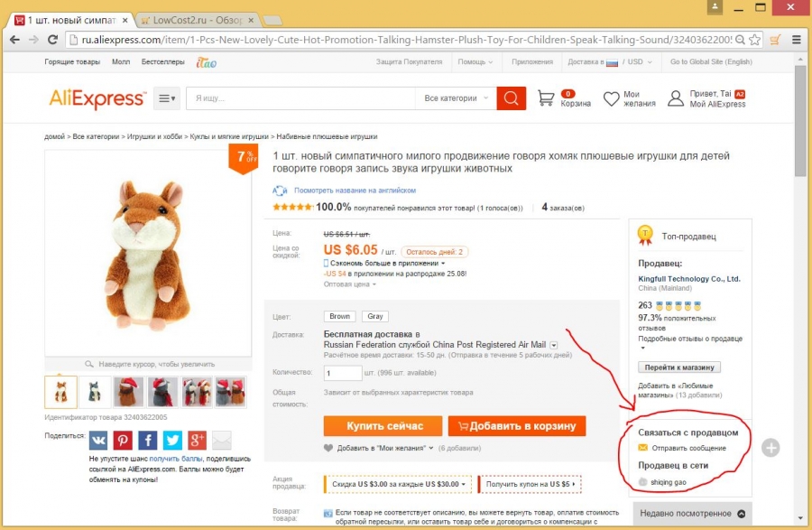Screen dimensions: 812x530
Task: Share the item on Twitter
Action: click(x=172, y=440)
